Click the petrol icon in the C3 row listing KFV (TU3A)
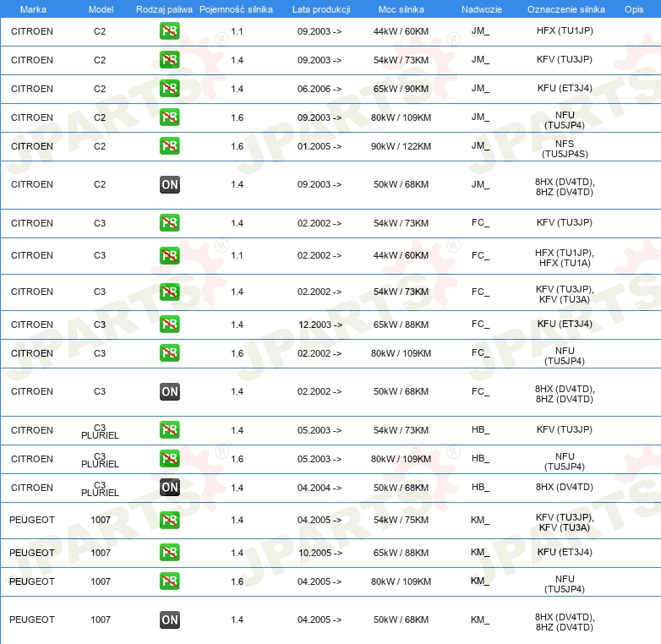Screen dimensions: 661x644 [x=169, y=292]
